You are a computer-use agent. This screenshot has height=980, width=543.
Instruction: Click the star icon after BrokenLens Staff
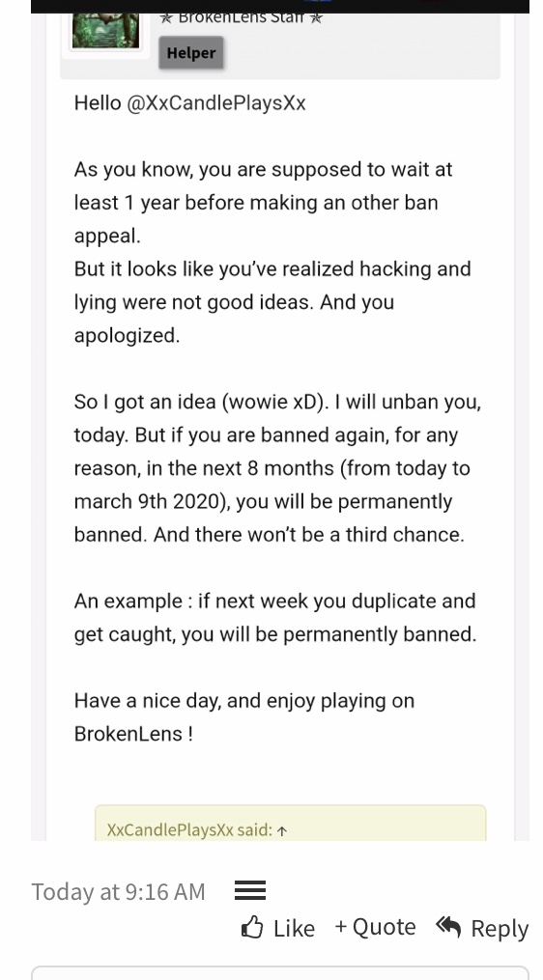tap(316, 18)
